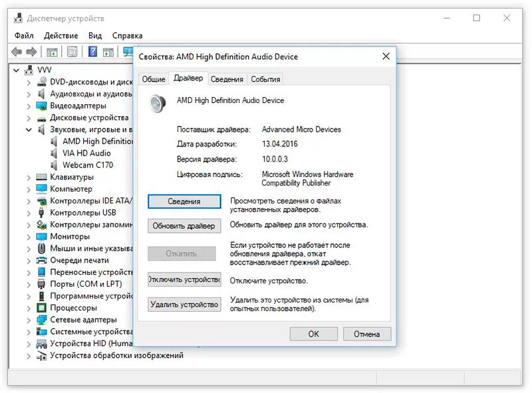
Task: Open the Вид menu
Action: click(95, 36)
